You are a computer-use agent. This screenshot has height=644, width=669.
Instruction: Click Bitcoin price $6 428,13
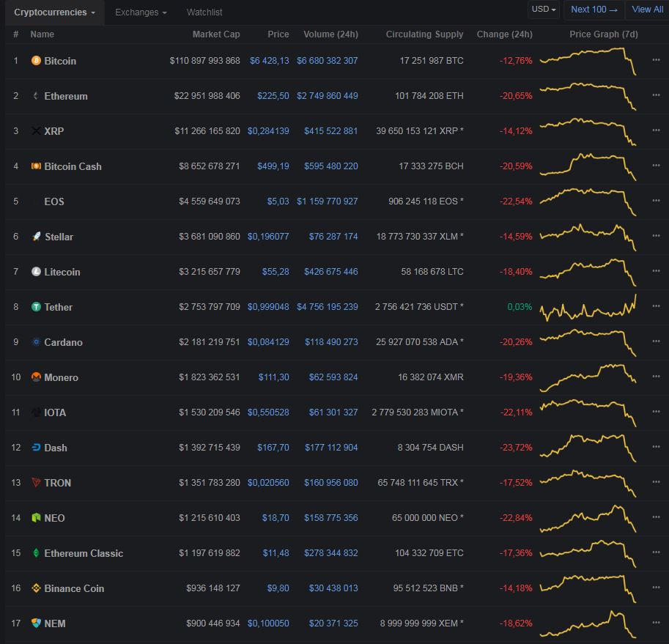click(x=269, y=61)
